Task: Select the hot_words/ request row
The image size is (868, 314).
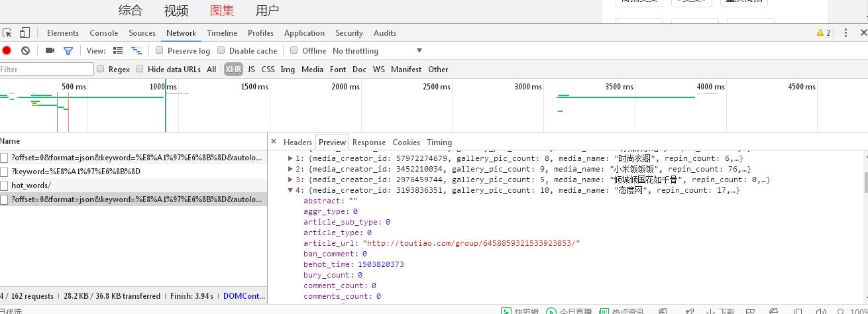Action: click(x=133, y=185)
